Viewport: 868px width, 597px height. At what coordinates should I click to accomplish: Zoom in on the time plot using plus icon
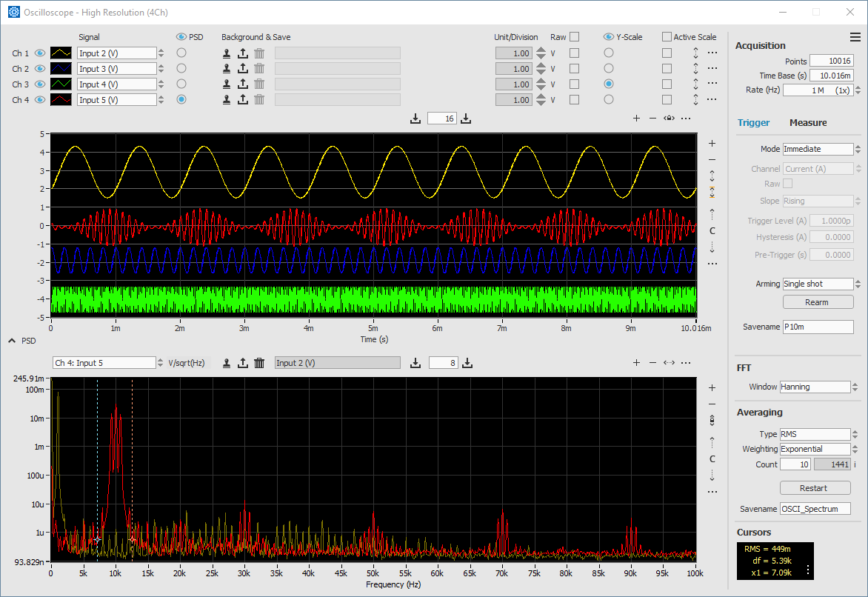(636, 118)
